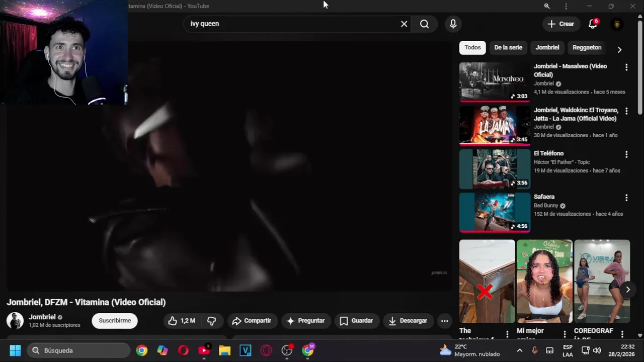Open more video actions (three dots)
This screenshot has height=362, width=644.
[x=444, y=321]
